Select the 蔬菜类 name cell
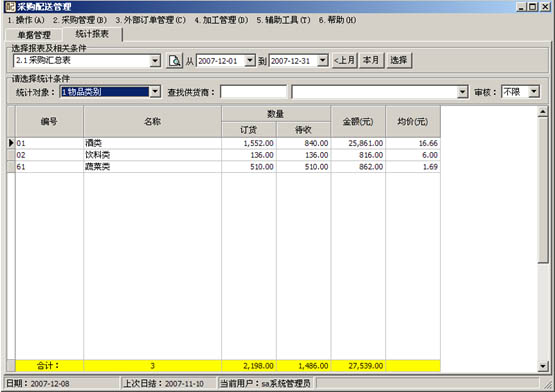 (153, 167)
